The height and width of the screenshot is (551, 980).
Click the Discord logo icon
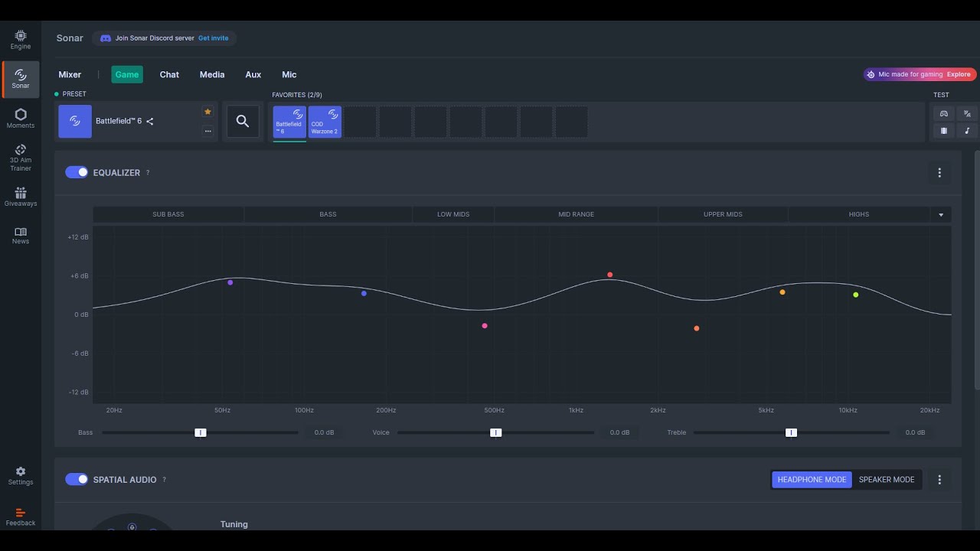tap(106, 38)
